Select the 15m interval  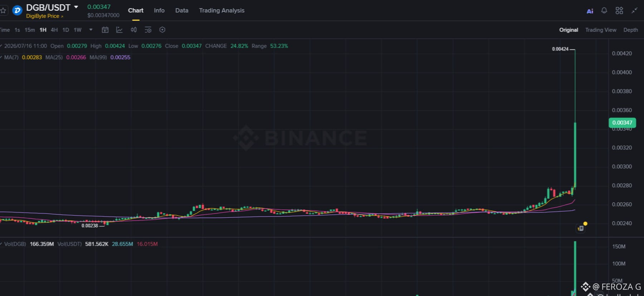coord(30,30)
